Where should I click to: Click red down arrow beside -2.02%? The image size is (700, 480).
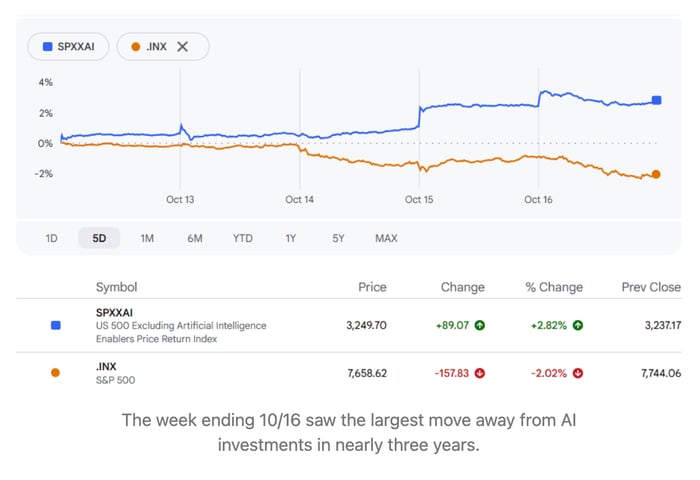tap(578, 373)
